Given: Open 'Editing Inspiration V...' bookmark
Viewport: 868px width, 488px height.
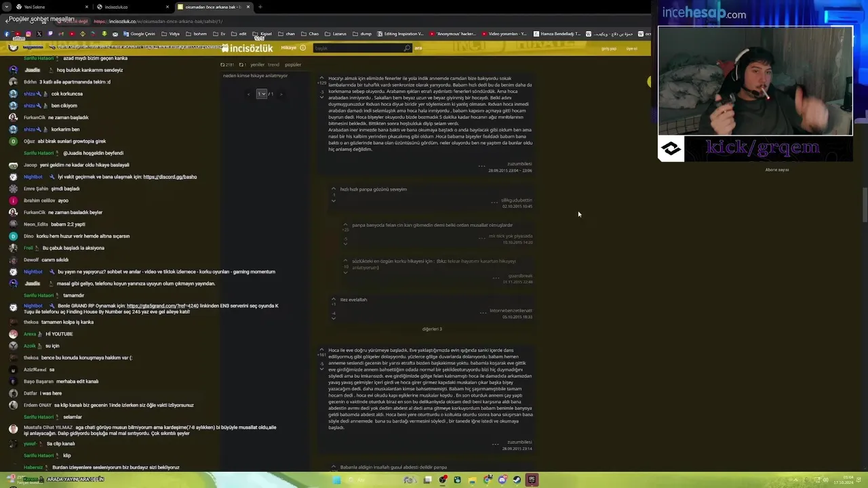Looking at the screenshot, I should point(400,34).
